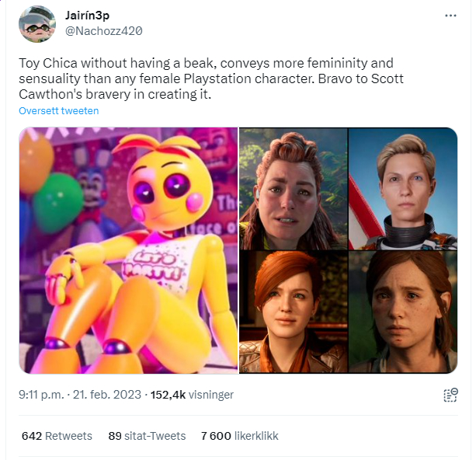Image resolution: width=476 pixels, height=460 pixels.
Task: Click the Jairín3p display name
Action: click(x=88, y=15)
